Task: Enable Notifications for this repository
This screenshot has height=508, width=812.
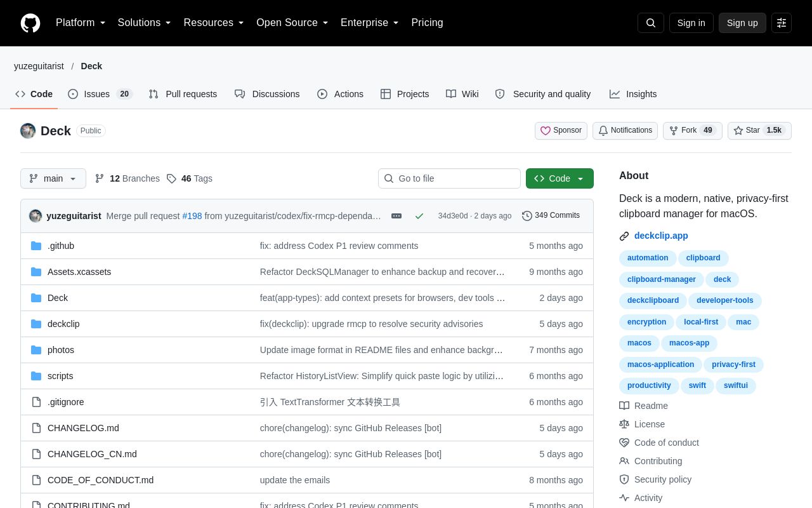Action: pos(625,131)
